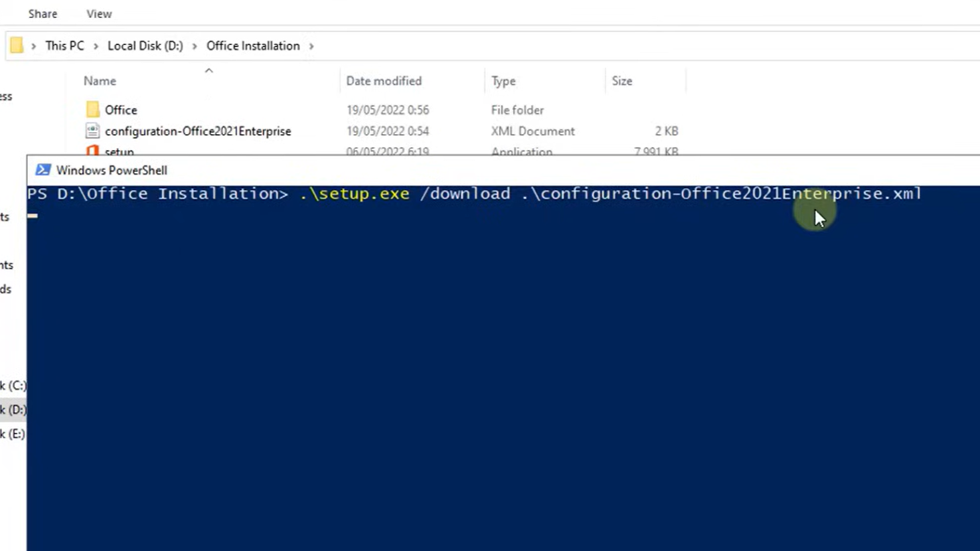Sort by Date modified column
Image resolution: width=980 pixels, height=551 pixels.
(x=384, y=81)
